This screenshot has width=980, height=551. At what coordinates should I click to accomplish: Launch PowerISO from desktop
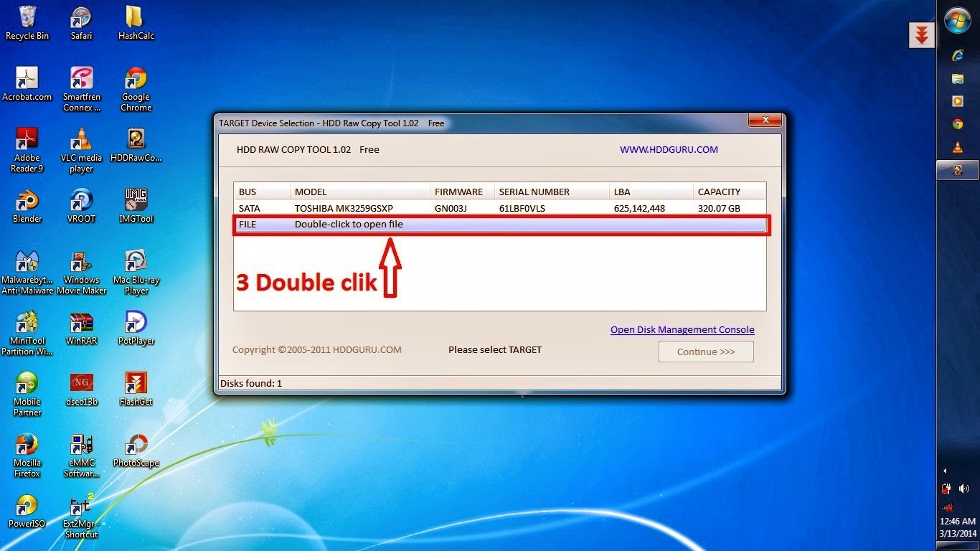27,511
